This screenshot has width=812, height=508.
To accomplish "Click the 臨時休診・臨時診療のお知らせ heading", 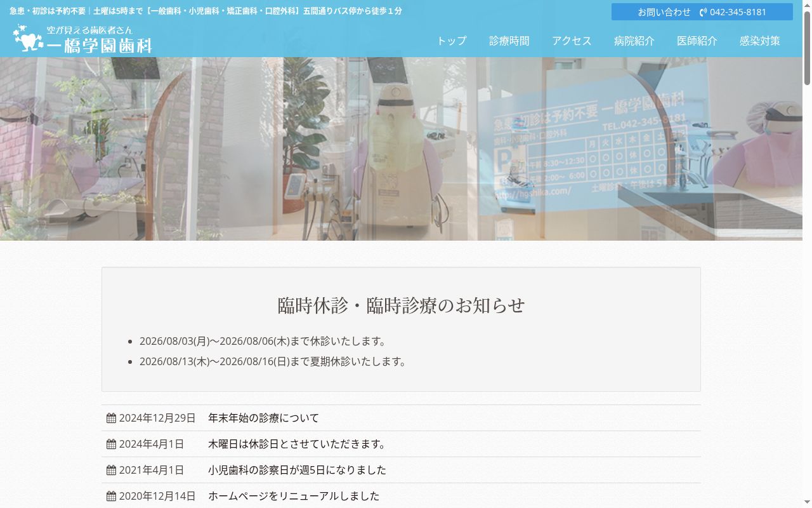I will click(401, 305).
